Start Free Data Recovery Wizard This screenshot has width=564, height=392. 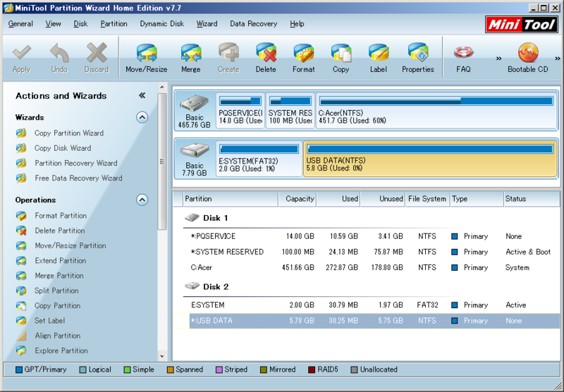coord(78,178)
